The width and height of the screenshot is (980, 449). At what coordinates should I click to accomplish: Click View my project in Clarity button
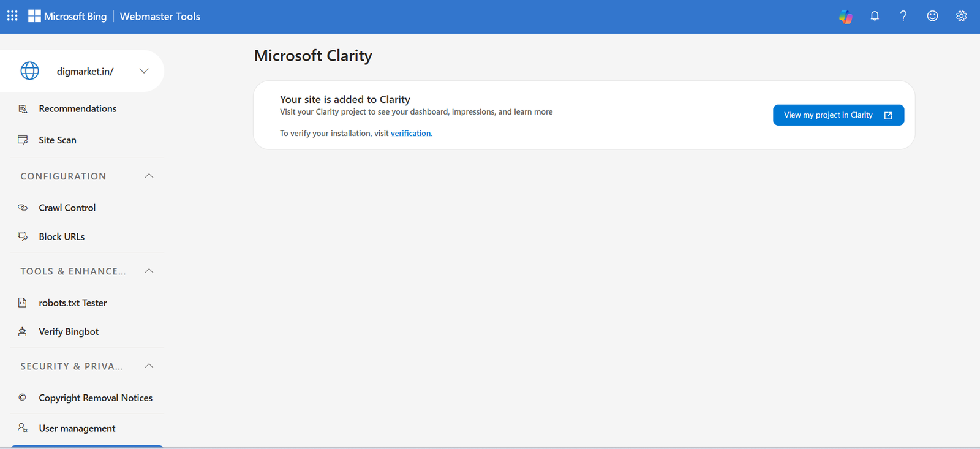pos(839,115)
